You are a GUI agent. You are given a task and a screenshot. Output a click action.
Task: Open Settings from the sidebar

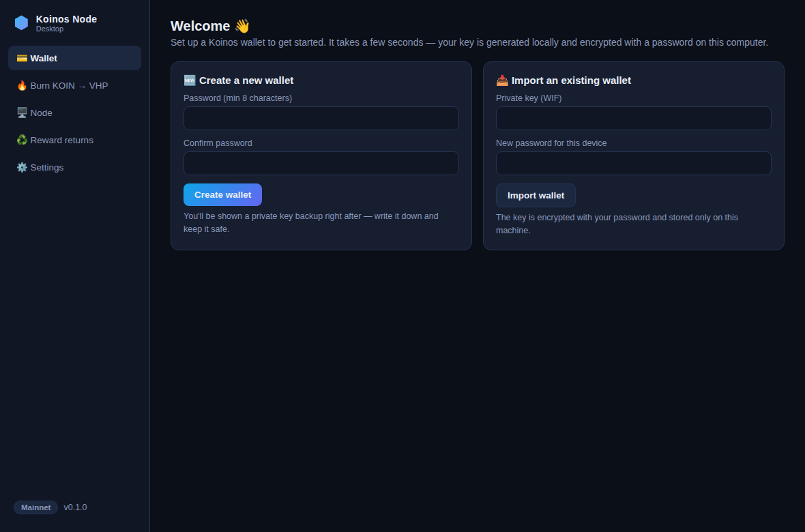click(74, 167)
